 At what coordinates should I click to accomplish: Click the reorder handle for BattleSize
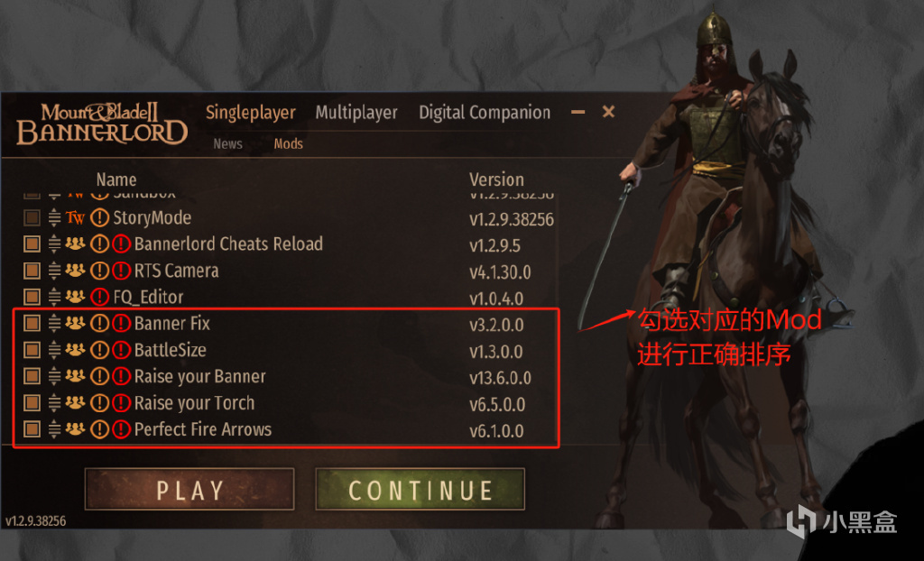pos(54,350)
